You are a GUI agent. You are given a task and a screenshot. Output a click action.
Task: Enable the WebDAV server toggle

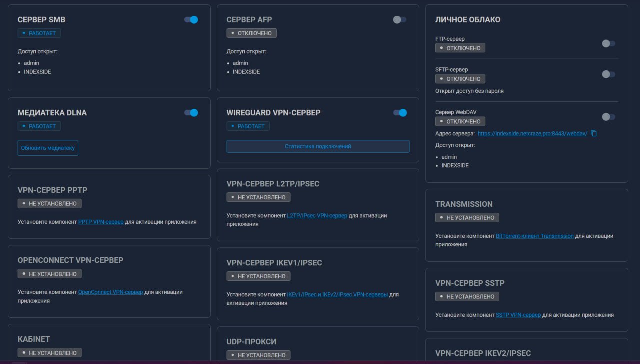[x=608, y=117]
